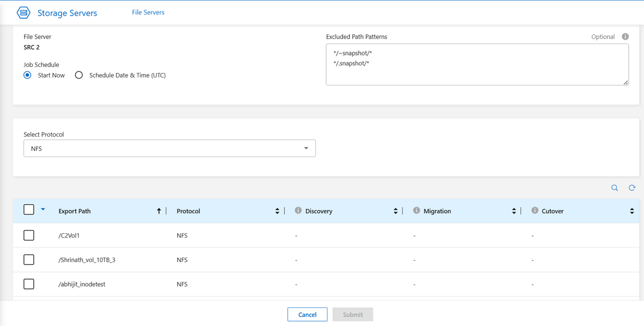Viewport: 644px width, 326px height.
Task: Click the /abhijit_inodetest export path
Action: pyautogui.click(x=82, y=284)
